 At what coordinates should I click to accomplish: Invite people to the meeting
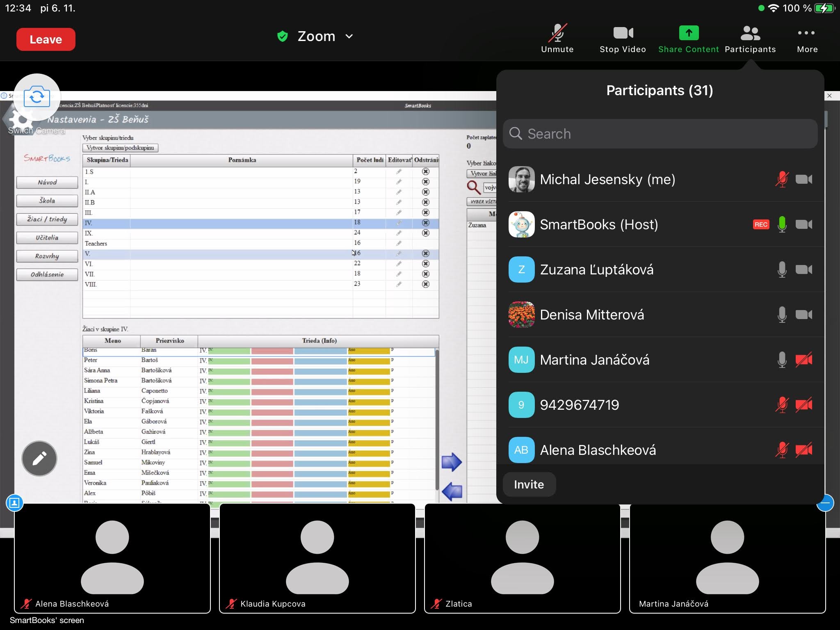(x=529, y=484)
